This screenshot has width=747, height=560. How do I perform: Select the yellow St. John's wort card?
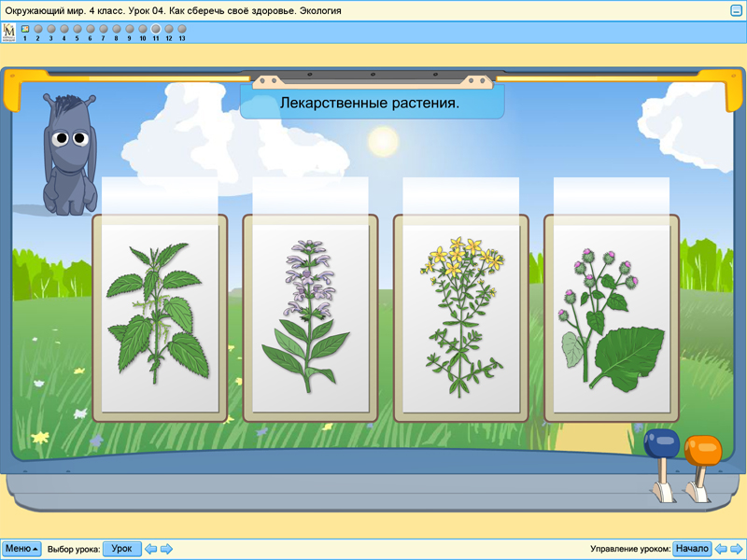point(461,317)
